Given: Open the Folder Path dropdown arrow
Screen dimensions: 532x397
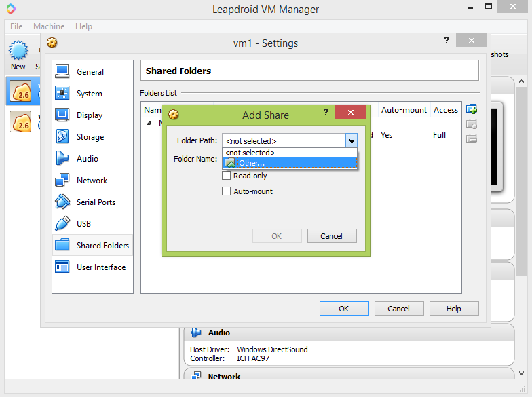Looking at the screenshot, I should tap(351, 140).
